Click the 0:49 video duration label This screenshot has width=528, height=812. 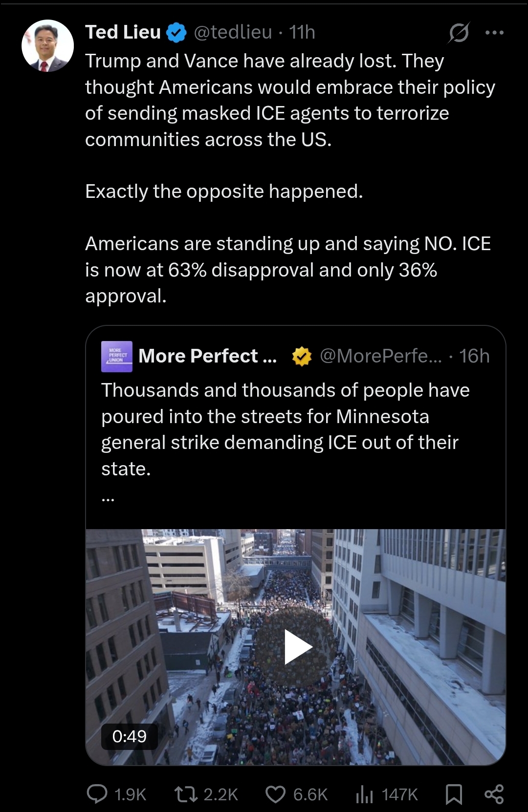(x=129, y=736)
